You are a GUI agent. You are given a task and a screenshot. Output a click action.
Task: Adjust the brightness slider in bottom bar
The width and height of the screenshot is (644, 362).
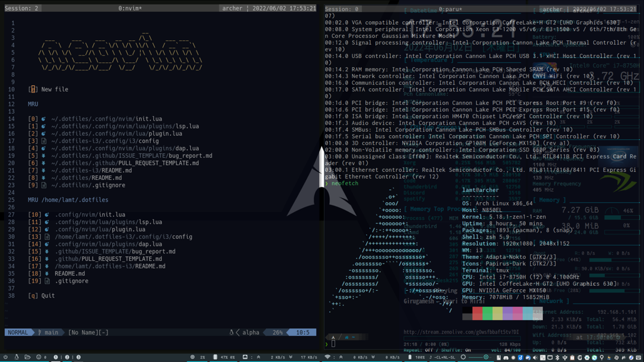point(486,357)
